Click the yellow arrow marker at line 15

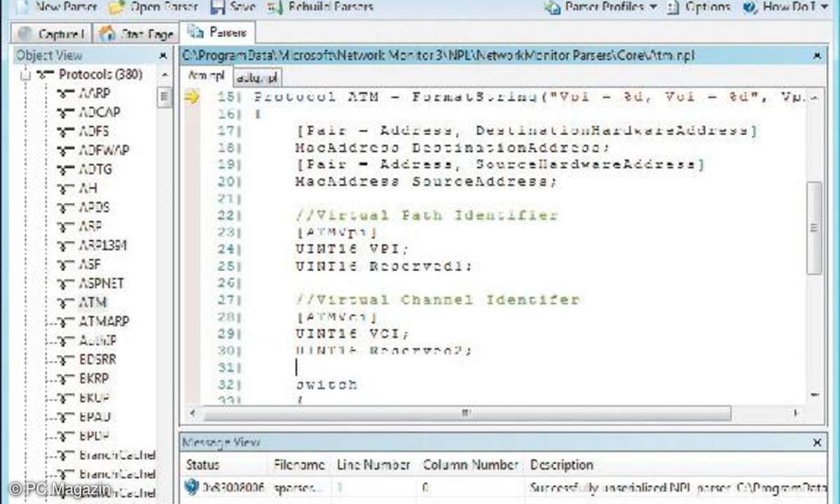pyautogui.click(x=191, y=97)
